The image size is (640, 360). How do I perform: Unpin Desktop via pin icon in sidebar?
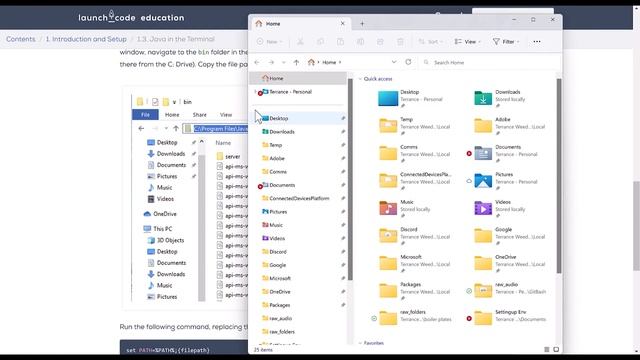pyautogui.click(x=343, y=118)
